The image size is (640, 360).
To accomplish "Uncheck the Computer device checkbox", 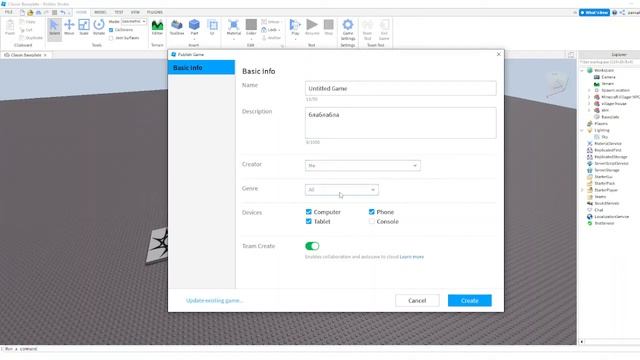I will 309,212.
